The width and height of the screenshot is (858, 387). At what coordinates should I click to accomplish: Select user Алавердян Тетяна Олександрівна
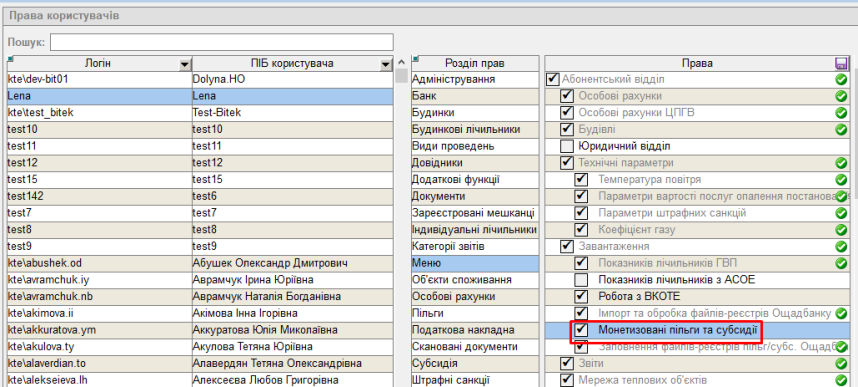(x=293, y=363)
